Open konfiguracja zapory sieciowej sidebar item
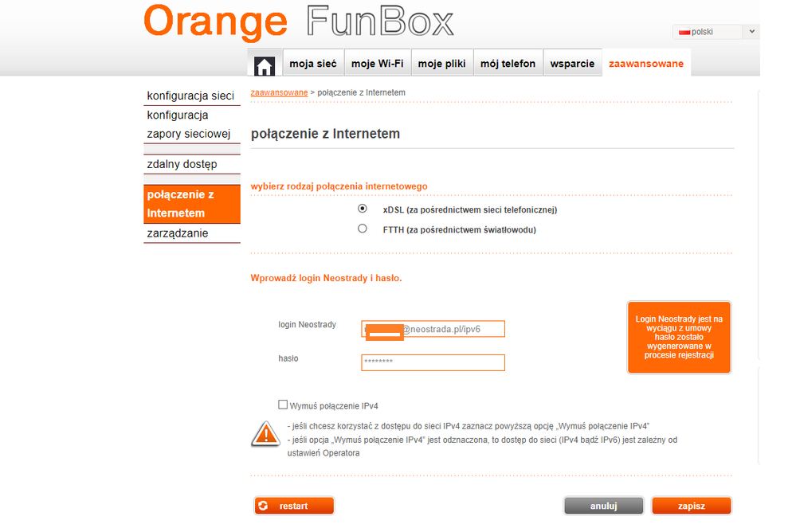 click(192, 125)
